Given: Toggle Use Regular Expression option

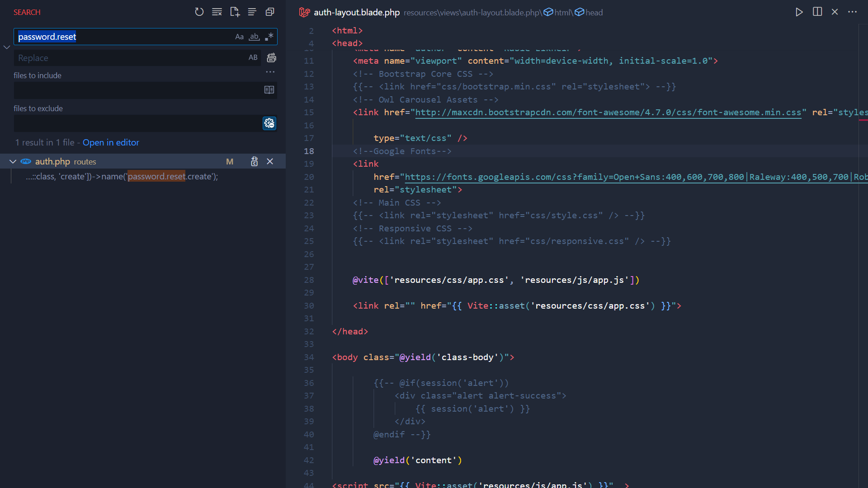Looking at the screenshot, I should [269, 37].
